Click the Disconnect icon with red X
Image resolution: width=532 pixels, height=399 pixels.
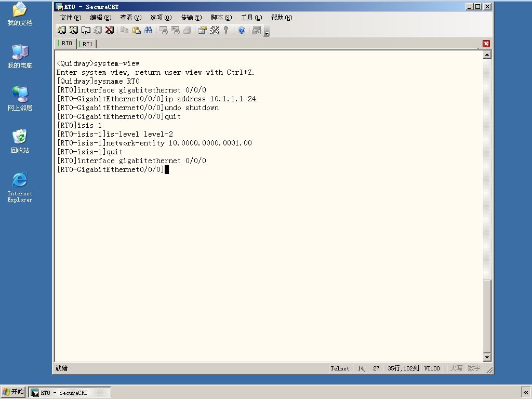[x=110, y=30]
